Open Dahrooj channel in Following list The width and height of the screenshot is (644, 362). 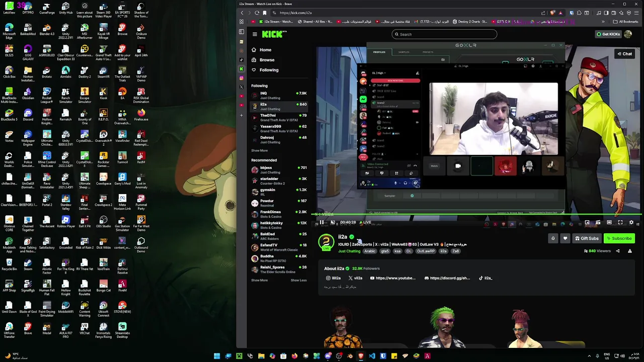(x=279, y=139)
